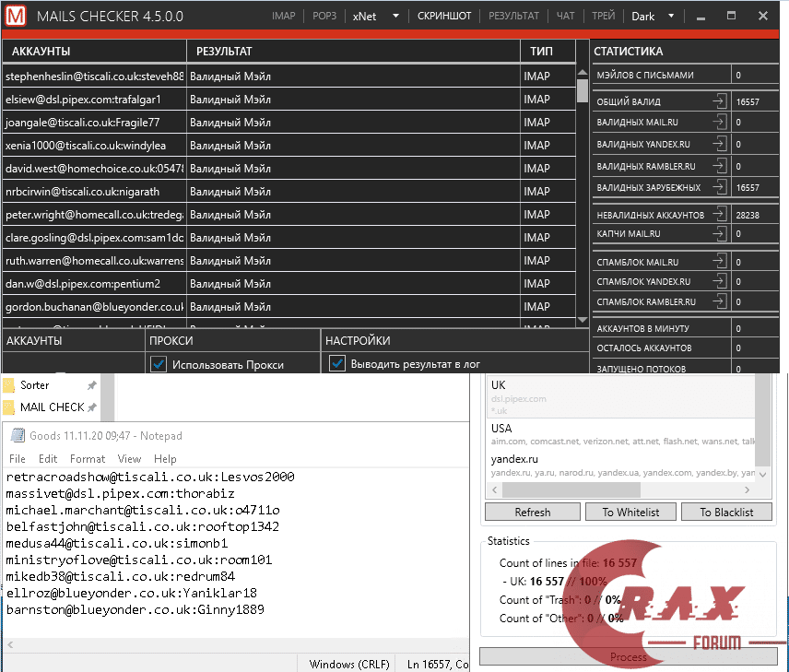Open the РЕЗУЛЬТАТ tab in header
Viewport: 789px width, 672px height.
click(x=513, y=17)
